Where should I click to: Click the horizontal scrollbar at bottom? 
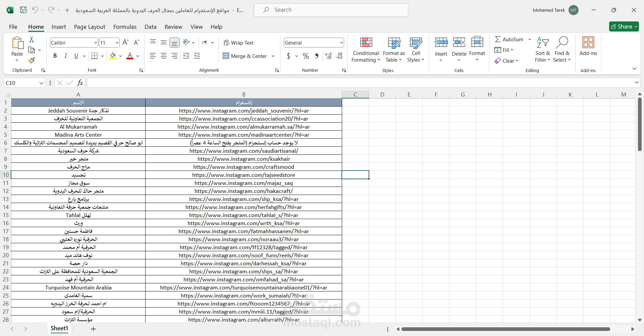click(x=505, y=329)
